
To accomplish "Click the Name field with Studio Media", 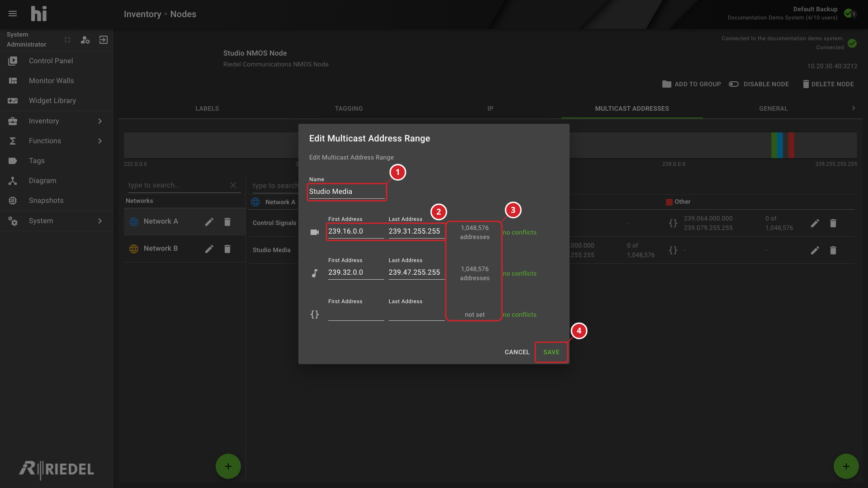I will 347,192.
